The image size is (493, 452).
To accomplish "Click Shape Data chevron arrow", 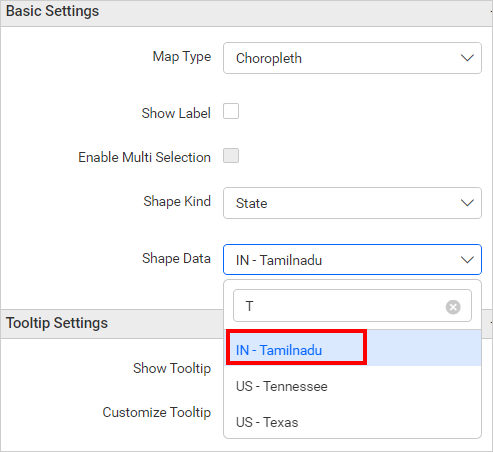I will [467, 260].
